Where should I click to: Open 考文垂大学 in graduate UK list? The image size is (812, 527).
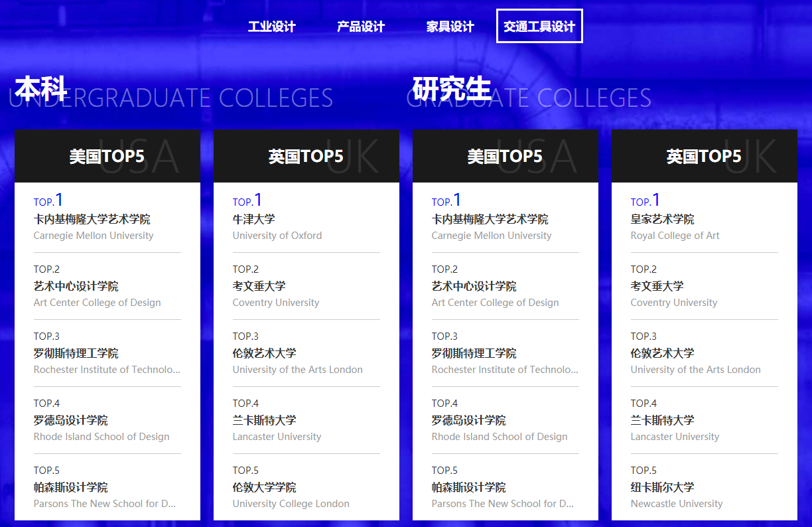click(x=657, y=286)
